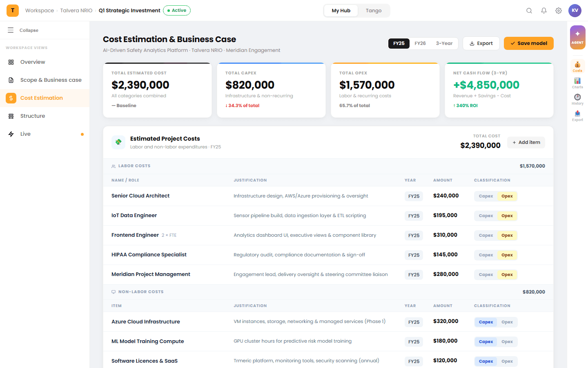
Task: Click the Export button in the header
Action: (481, 43)
